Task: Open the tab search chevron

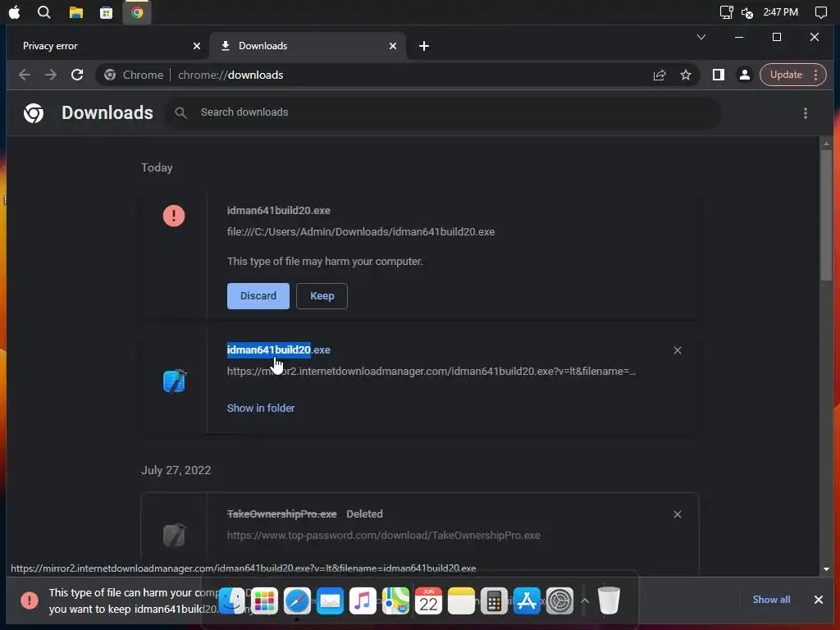Action: click(x=701, y=37)
